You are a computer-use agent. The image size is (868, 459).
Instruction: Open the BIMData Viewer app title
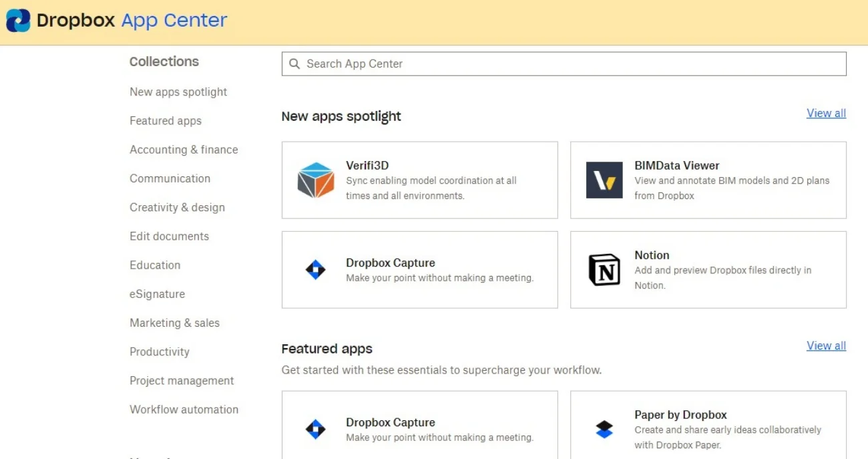coord(676,166)
